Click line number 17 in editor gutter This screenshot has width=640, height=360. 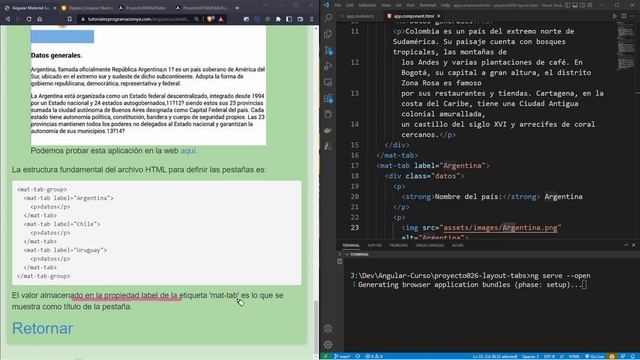pyautogui.click(x=355, y=166)
